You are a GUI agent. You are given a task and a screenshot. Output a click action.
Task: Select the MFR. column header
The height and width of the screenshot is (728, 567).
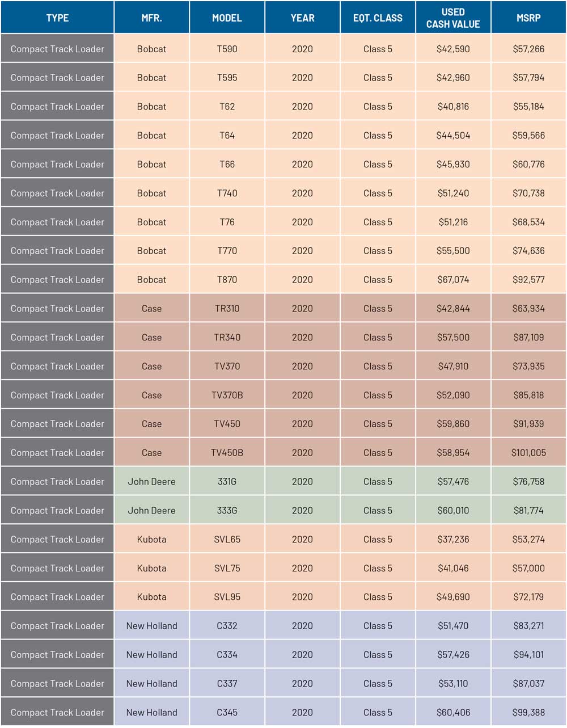pos(152,18)
